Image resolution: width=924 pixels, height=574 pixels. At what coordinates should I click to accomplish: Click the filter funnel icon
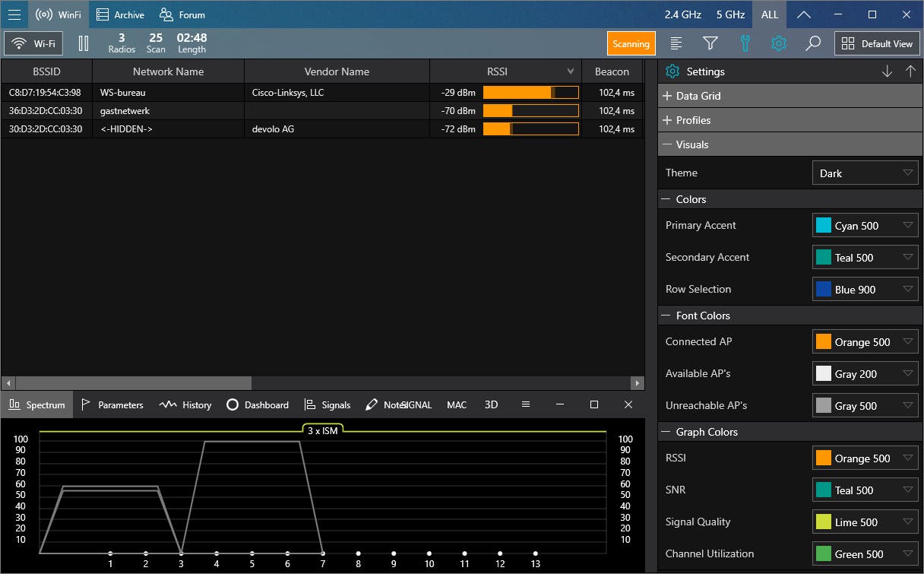pyautogui.click(x=710, y=43)
